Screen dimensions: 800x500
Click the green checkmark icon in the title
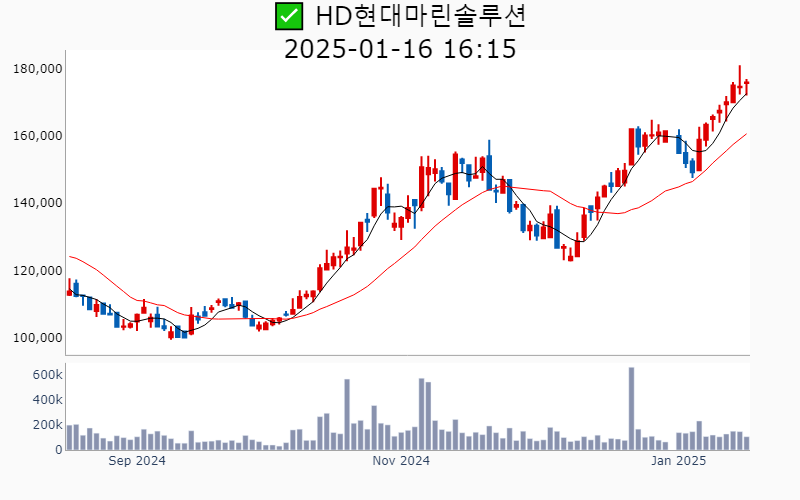tap(289, 16)
